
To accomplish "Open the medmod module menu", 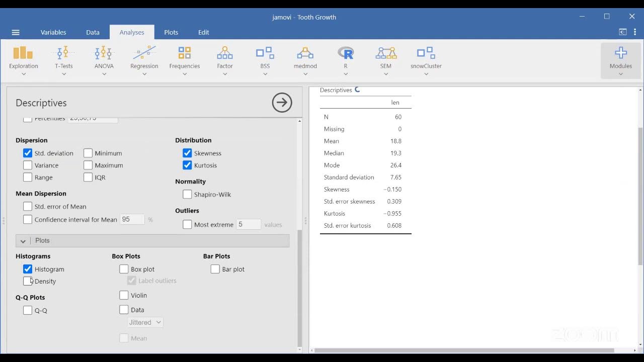I will coord(305,60).
